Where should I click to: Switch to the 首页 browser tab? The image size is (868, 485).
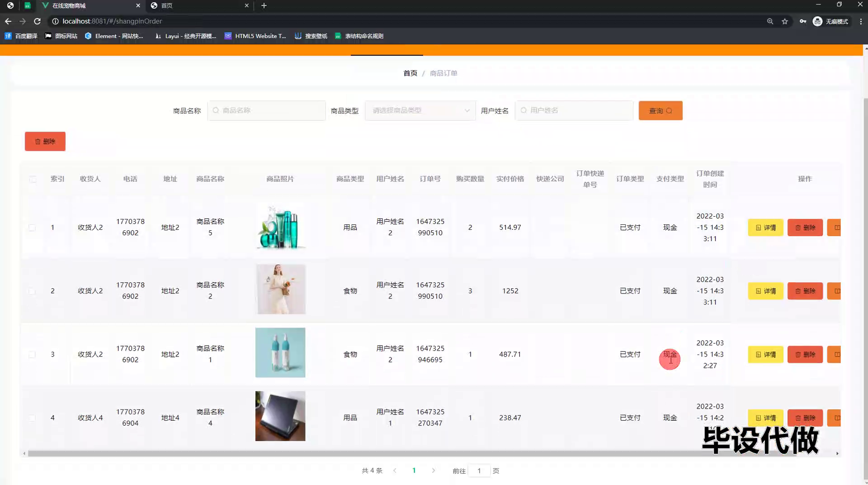tap(199, 5)
